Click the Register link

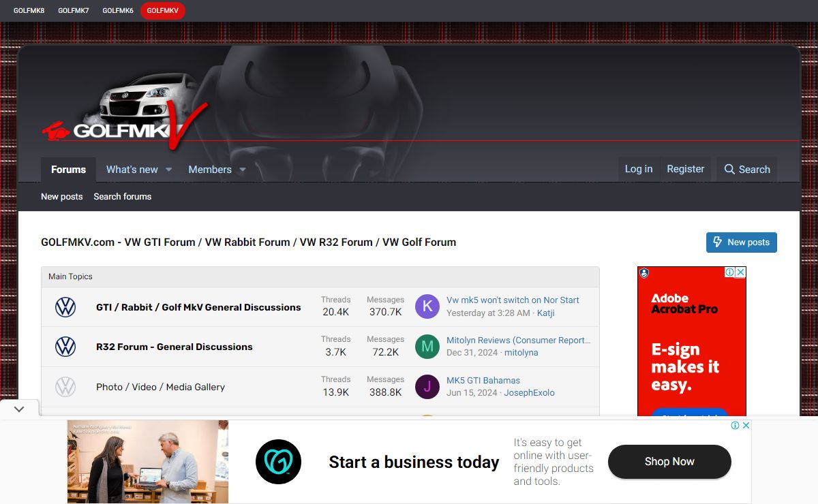tap(685, 169)
